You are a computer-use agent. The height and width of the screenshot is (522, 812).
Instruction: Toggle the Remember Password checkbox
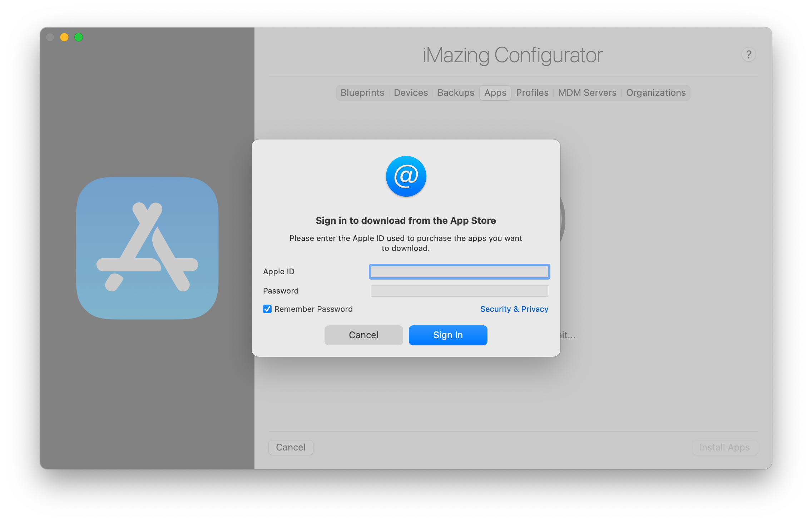pos(267,309)
